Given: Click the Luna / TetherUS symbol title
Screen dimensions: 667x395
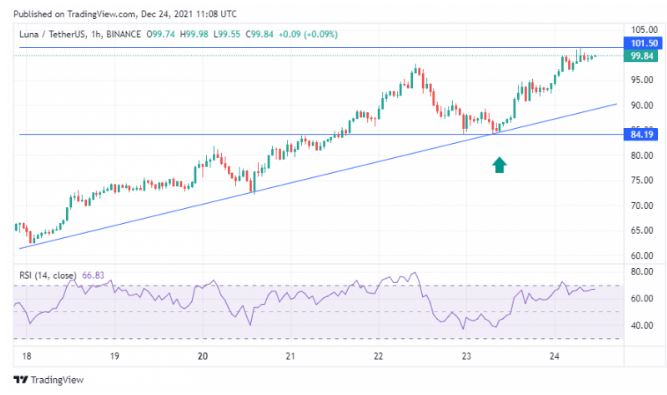Looking at the screenshot, I should 51,34.
